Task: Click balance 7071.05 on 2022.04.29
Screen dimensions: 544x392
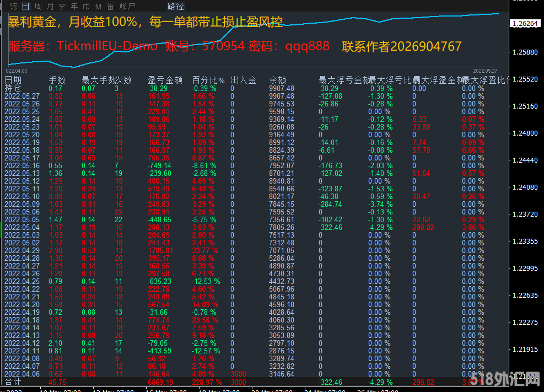Action: [282, 250]
